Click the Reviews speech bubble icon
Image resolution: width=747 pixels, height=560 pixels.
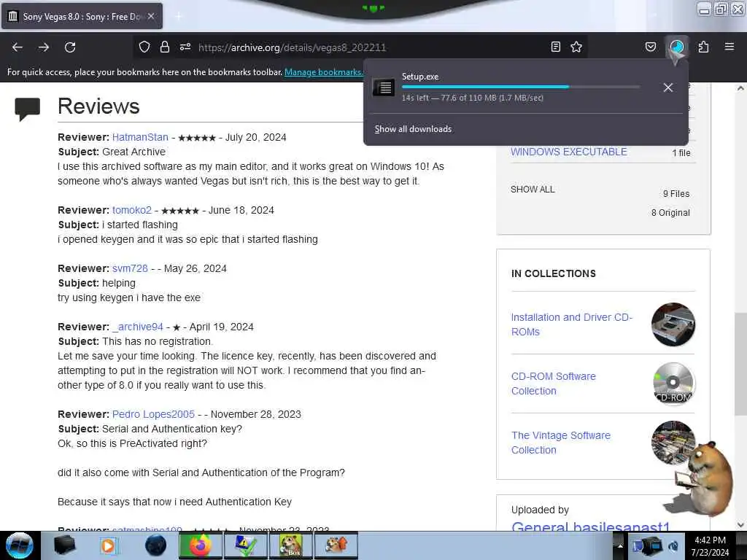click(x=28, y=109)
